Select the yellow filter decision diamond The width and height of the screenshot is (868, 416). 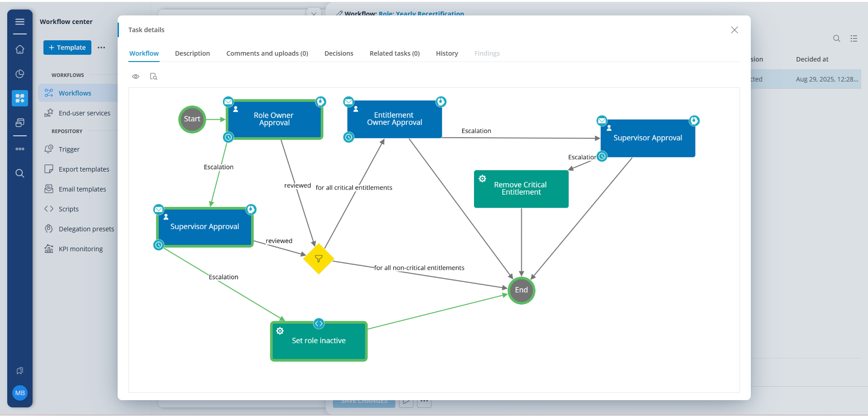point(319,258)
